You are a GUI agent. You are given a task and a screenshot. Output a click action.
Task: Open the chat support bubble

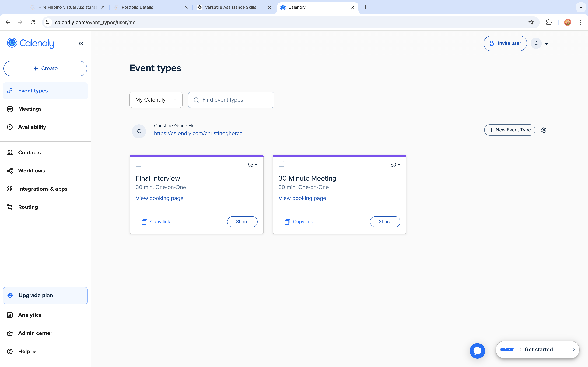477,351
